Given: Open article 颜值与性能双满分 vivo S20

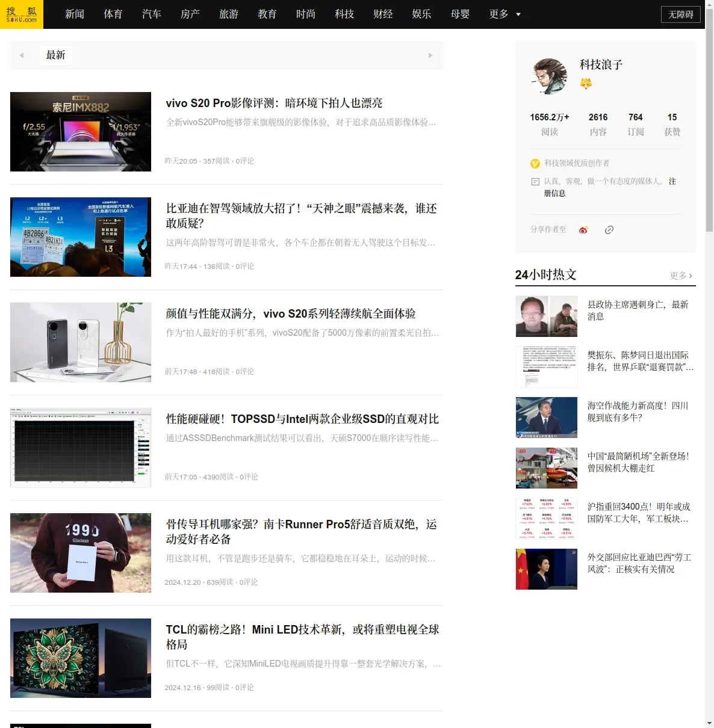Looking at the screenshot, I should 291,314.
